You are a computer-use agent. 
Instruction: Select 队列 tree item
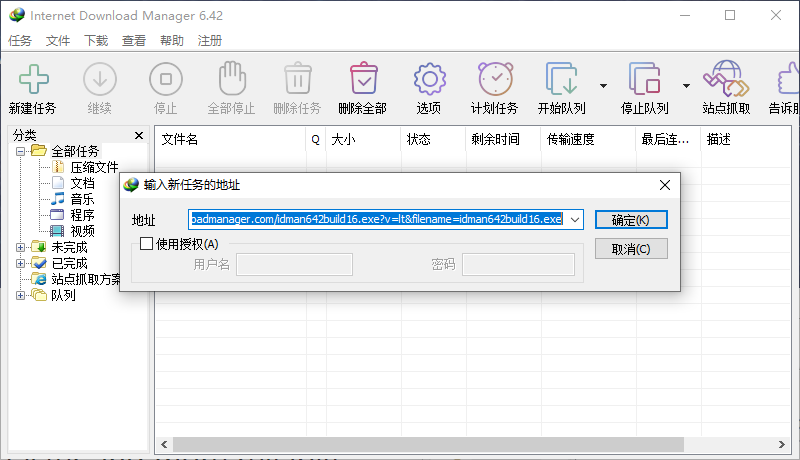[x=63, y=295]
